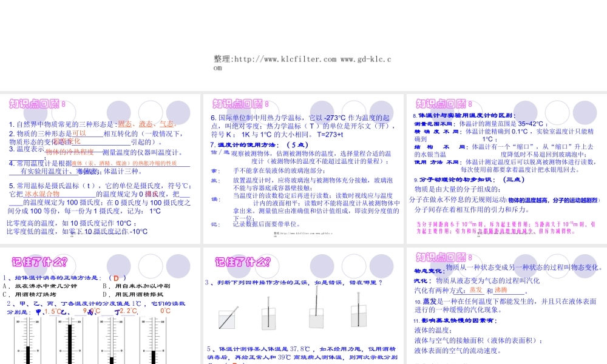
Task: Select the red reading "1.5℃" next to 甲
Action: tap(53, 311)
